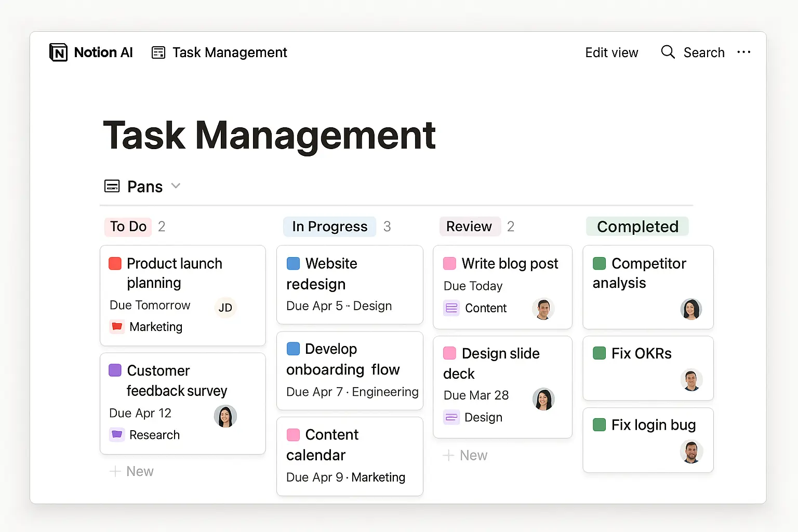The height and width of the screenshot is (532, 798).
Task: Click the red Marketing tag icon
Action: [x=117, y=327]
